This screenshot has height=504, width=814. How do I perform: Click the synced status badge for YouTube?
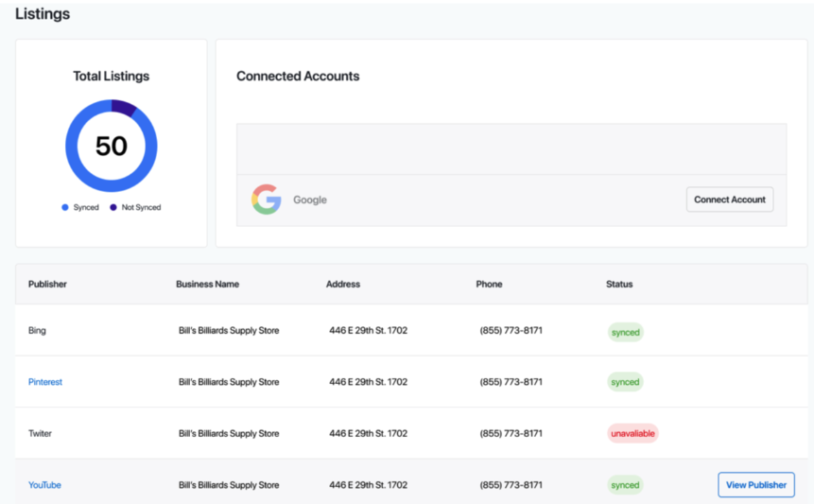click(625, 485)
